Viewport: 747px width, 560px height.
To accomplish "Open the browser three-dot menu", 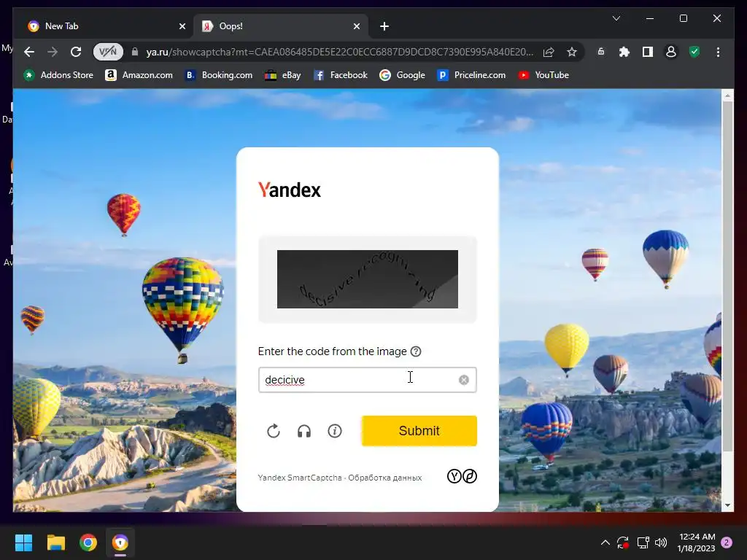I will 718,52.
